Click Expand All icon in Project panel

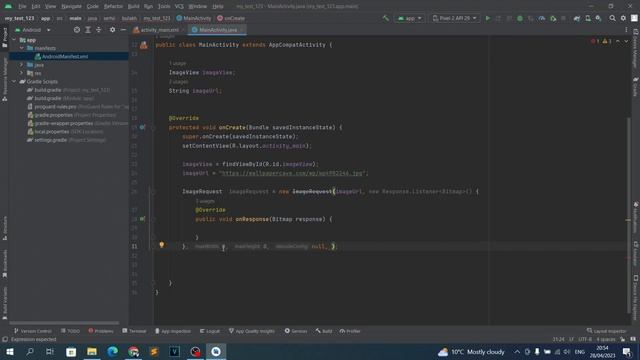(x=88, y=30)
